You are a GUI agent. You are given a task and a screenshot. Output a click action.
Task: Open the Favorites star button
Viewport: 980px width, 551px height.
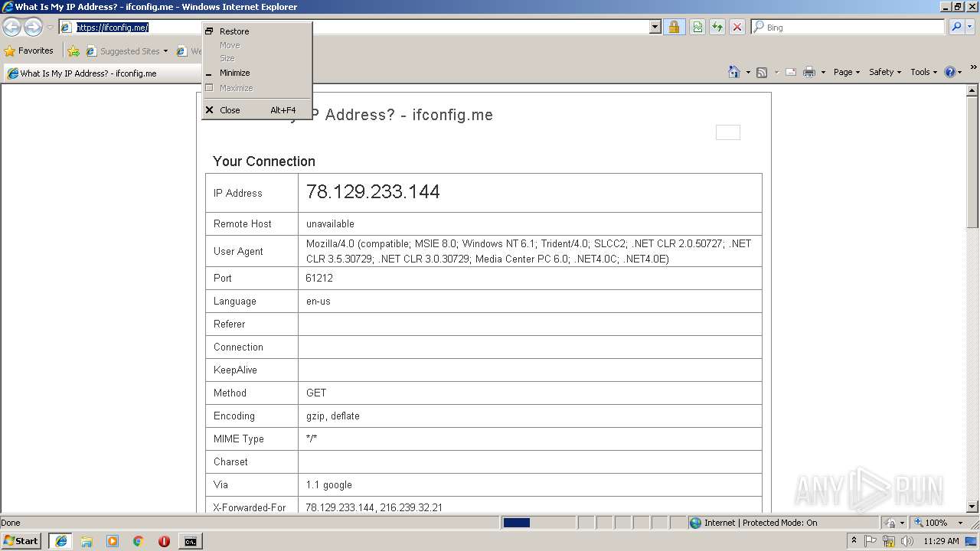click(29, 51)
